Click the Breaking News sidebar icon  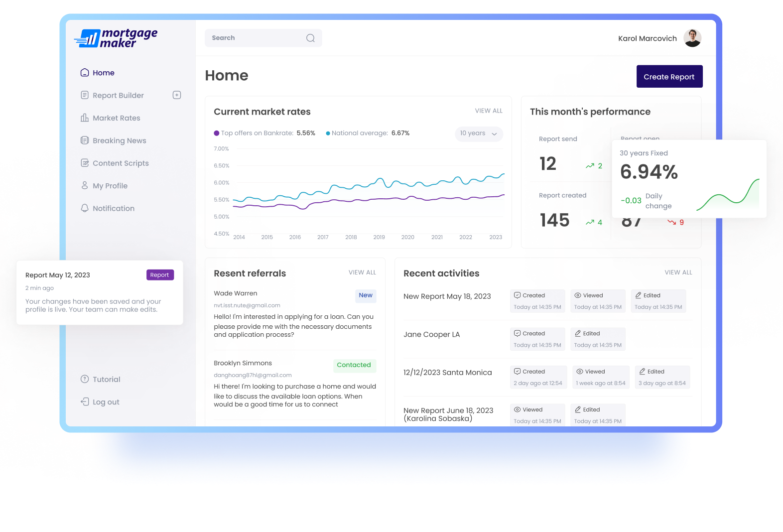85,140
